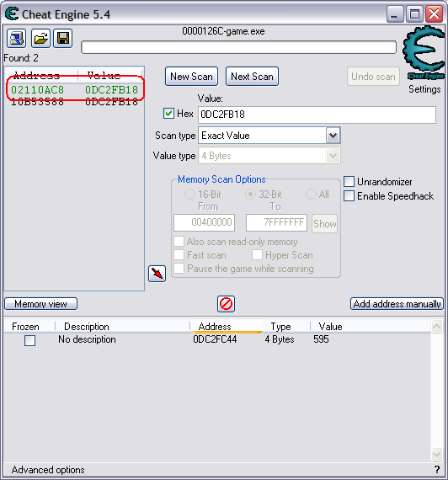
Task: Tick the Enable Speedhack checkbox
Action: [x=349, y=195]
